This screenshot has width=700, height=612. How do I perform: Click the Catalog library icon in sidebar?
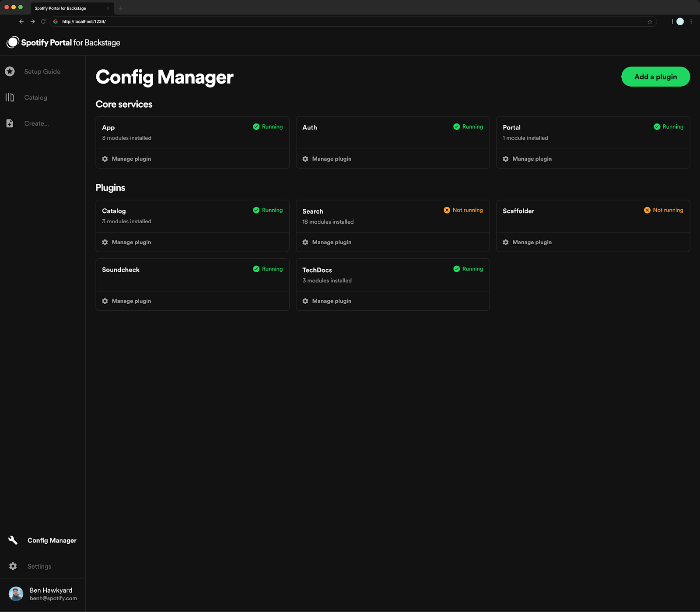tap(10, 97)
